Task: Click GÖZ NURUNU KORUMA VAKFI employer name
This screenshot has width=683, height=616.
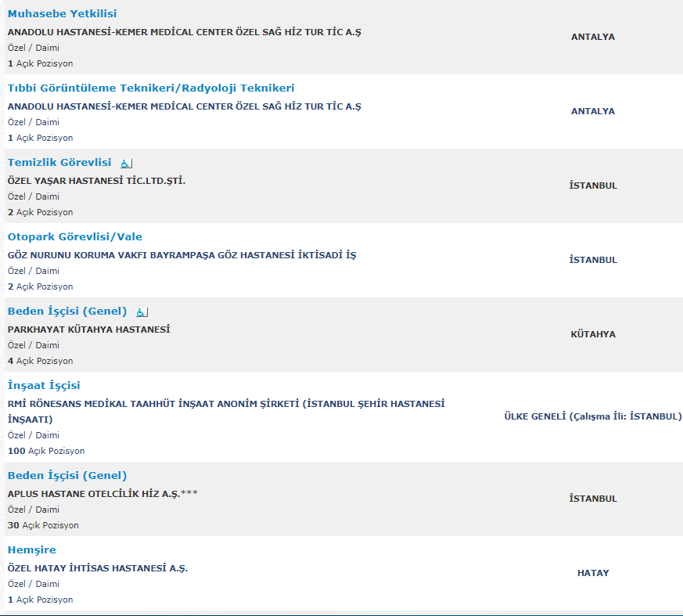Action: click(x=182, y=255)
